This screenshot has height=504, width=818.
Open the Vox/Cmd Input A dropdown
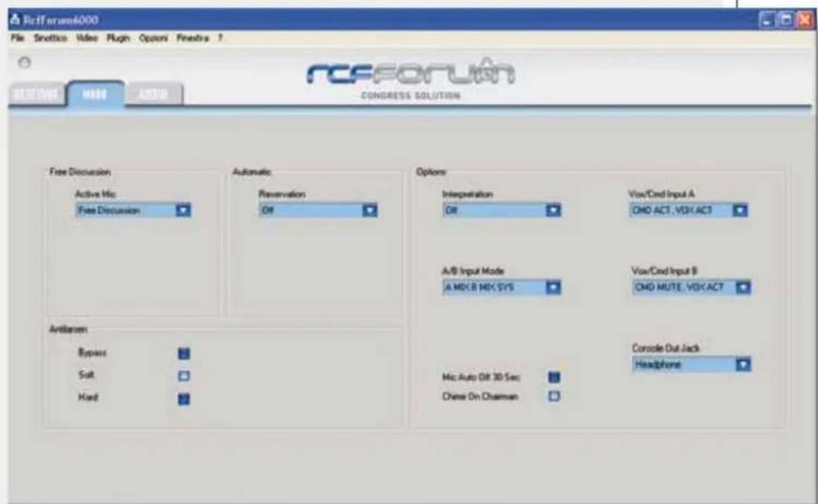[688, 211]
